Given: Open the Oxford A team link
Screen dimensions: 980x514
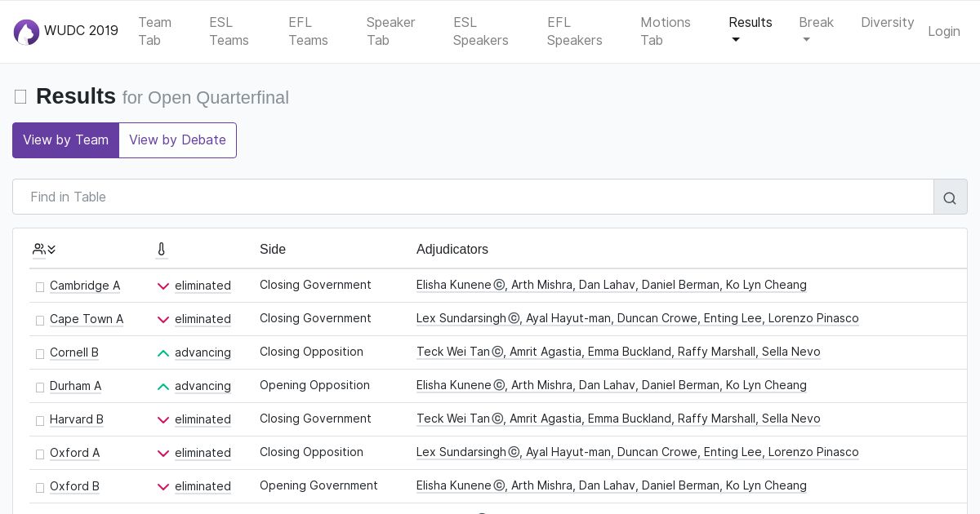Looking at the screenshot, I should pyautogui.click(x=75, y=453).
